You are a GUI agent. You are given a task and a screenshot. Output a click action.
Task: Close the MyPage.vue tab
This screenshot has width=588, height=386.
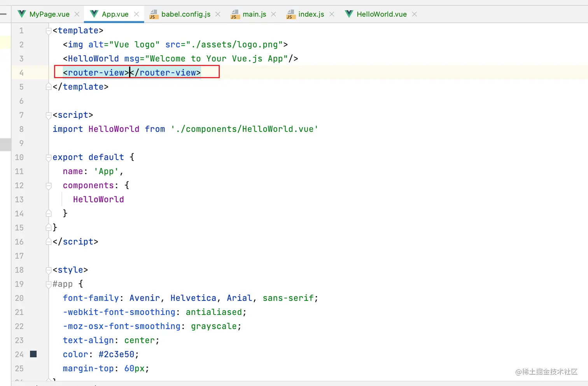pyautogui.click(x=77, y=14)
